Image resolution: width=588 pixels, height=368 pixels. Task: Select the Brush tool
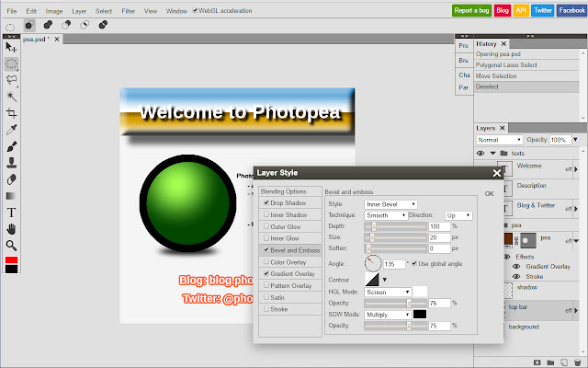coord(11,146)
